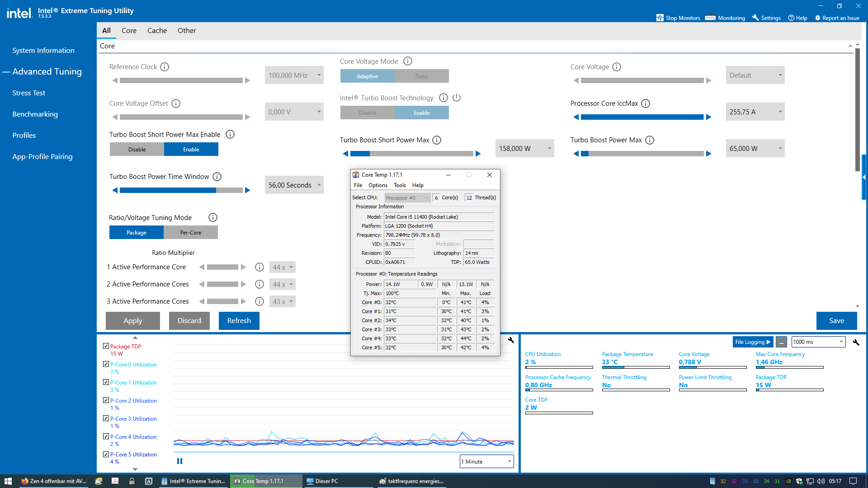868x488 pixels.
Task: Show info for 1 Active Performance Core
Action: point(259,267)
